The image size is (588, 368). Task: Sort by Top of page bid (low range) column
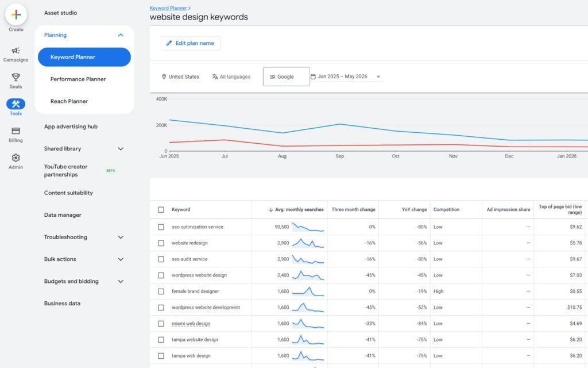(560, 209)
